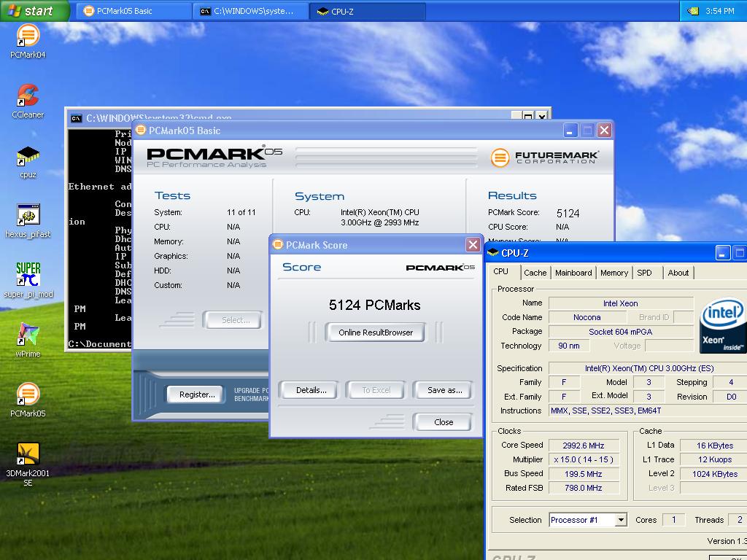Click the PCMark Score dialog title icon
This screenshot has width=747, height=560.
278,245
